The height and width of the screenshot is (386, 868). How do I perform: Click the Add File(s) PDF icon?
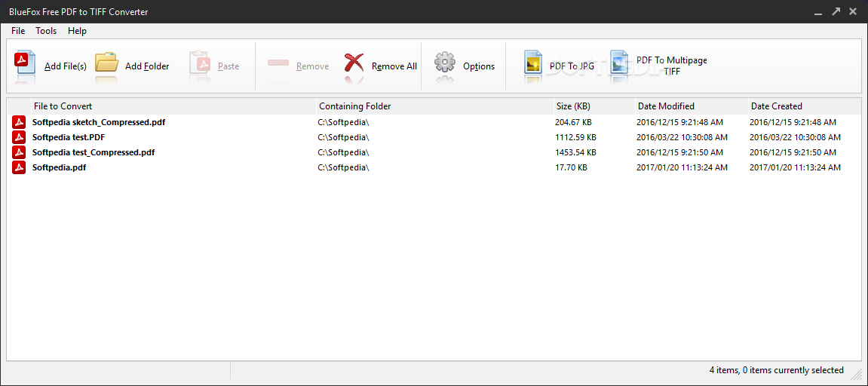coord(24,63)
